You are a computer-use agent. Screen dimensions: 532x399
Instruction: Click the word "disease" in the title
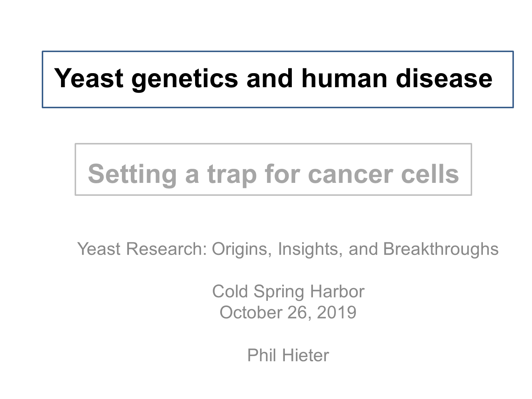pos(444,79)
